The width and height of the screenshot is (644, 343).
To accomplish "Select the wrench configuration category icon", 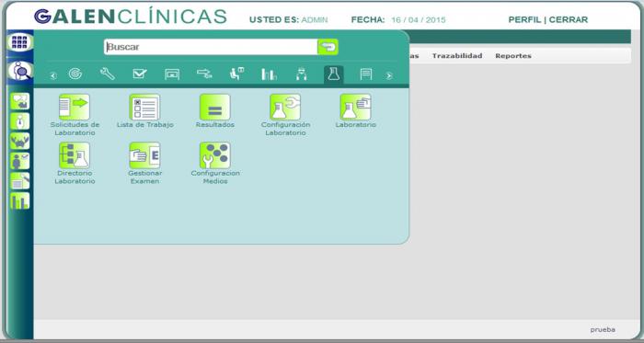I will (x=108, y=74).
